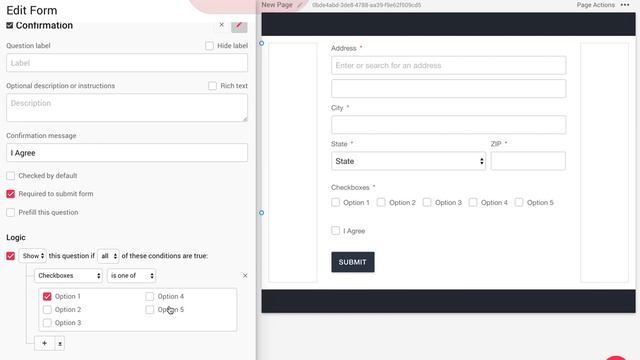
Task: Open the condition type arrow beside plus
Action: 60,343
